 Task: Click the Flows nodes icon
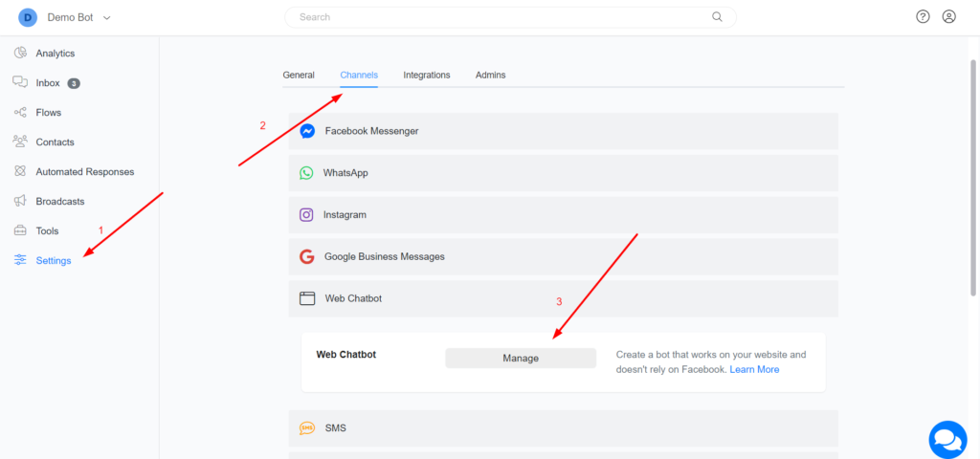[x=21, y=113]
